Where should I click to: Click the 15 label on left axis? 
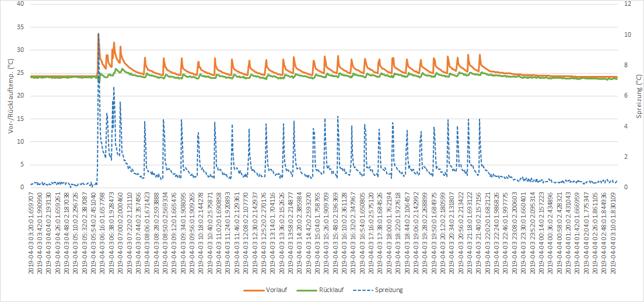21,119
